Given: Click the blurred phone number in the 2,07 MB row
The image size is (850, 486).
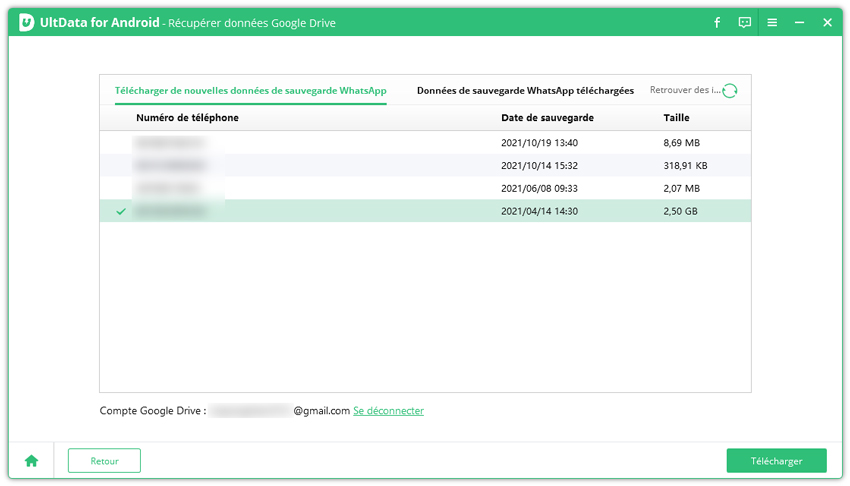Looking at the screenshot, I should pos(168,188).
